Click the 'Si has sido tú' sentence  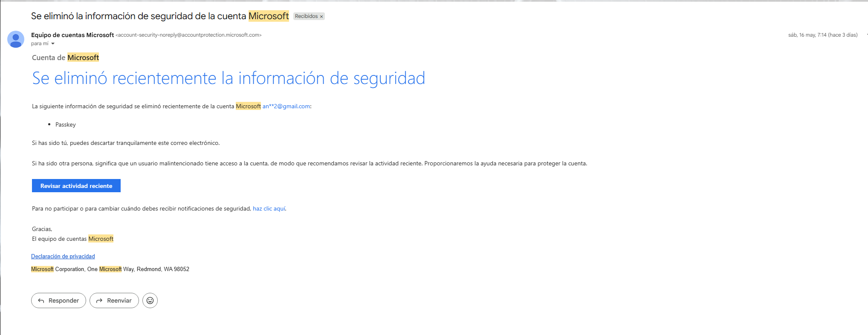126,143
